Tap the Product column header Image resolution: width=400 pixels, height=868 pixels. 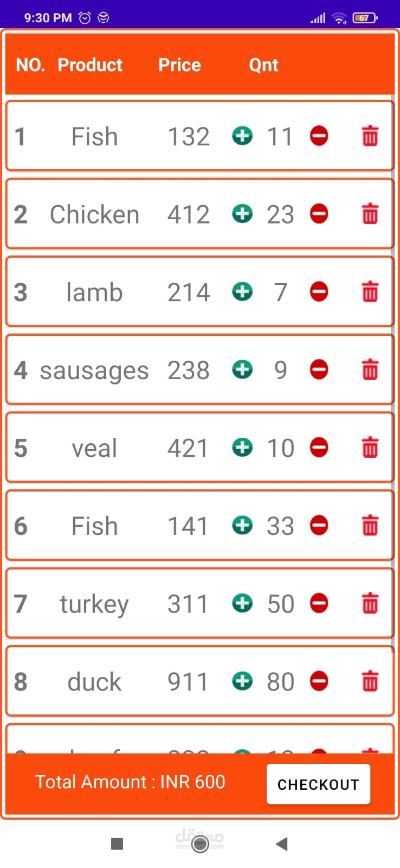[90, 65]
